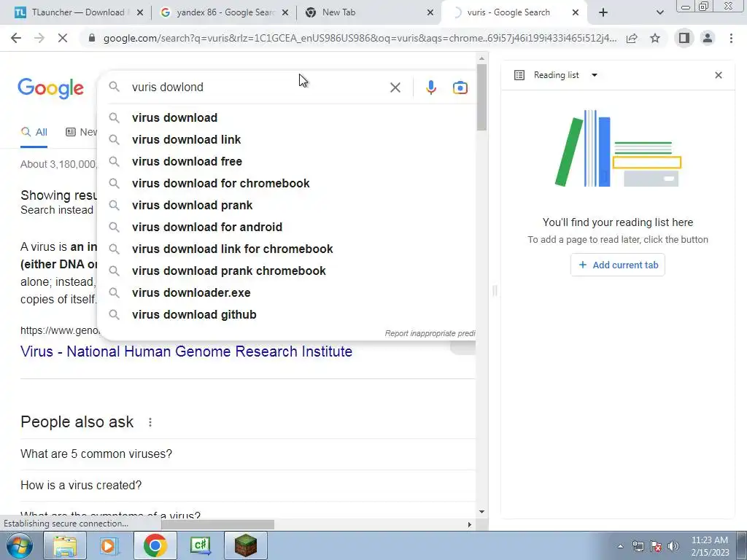Show hidden tray icons arrow
This screenshot has height=560, width=747.
tap(620, 546)
